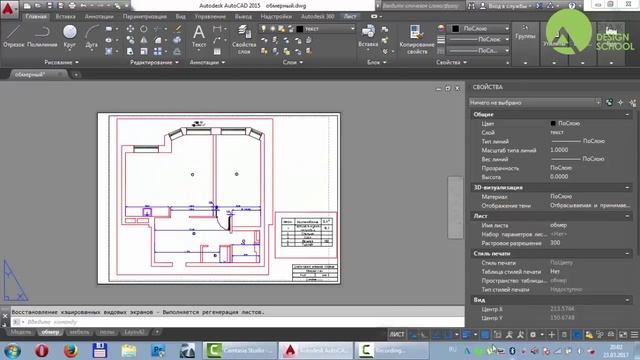Select the Copy tool in Редактирование panel
Image resolution: width=640 pixels, height=360 pixels.
(130, 40)
